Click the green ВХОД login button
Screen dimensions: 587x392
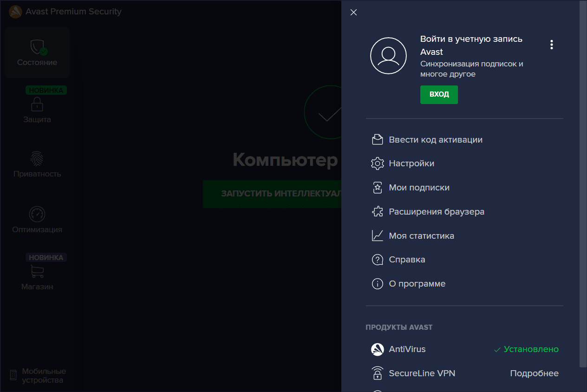pyautogui.click(x=439, y=94)
